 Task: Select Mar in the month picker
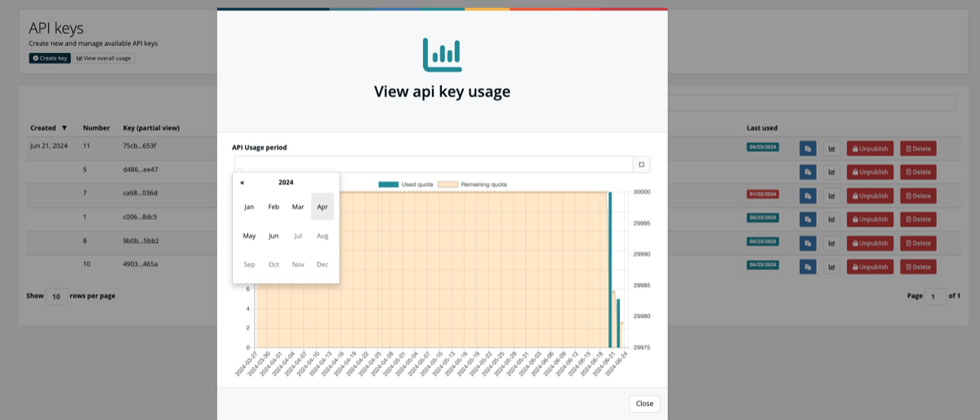(298, 207)
